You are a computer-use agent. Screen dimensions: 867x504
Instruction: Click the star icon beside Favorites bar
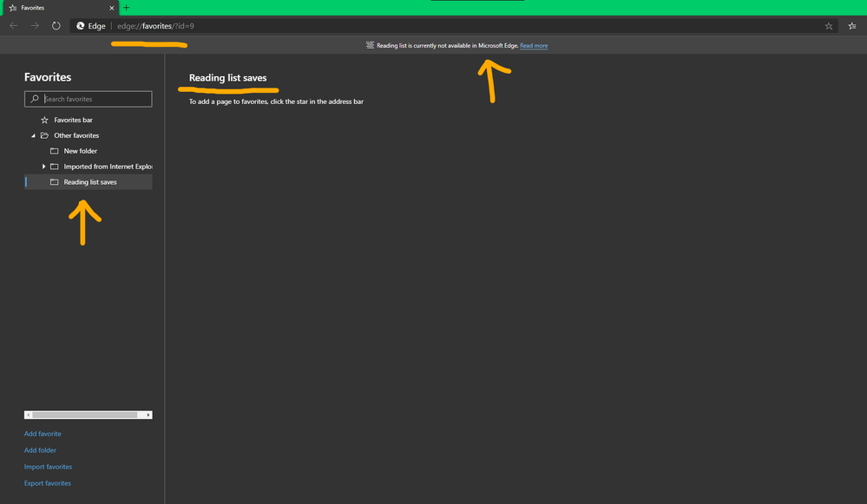click(45, 120)
